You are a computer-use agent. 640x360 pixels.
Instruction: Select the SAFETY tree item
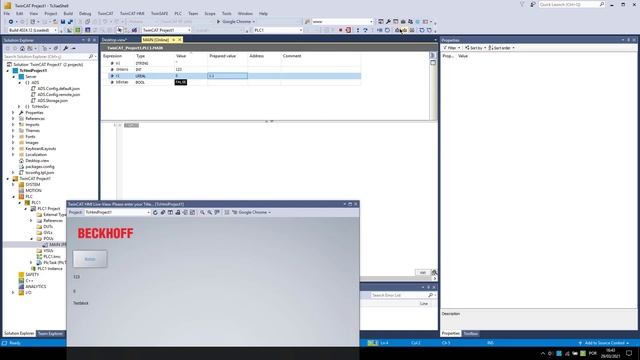pyautogui.click(x=32, y=275)
